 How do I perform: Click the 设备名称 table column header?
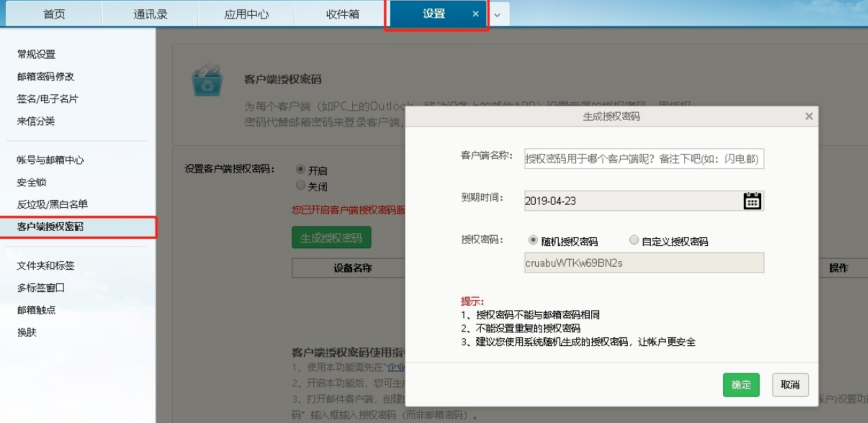coord(353,268)
